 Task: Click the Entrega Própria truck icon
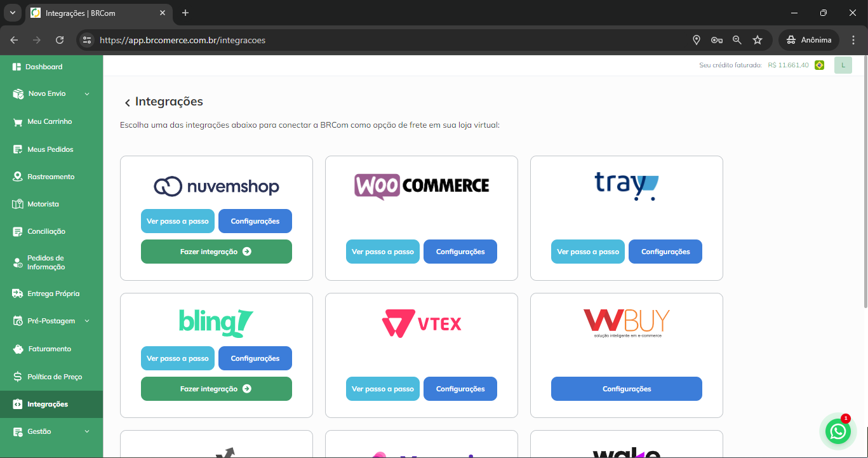pos(18,294)
